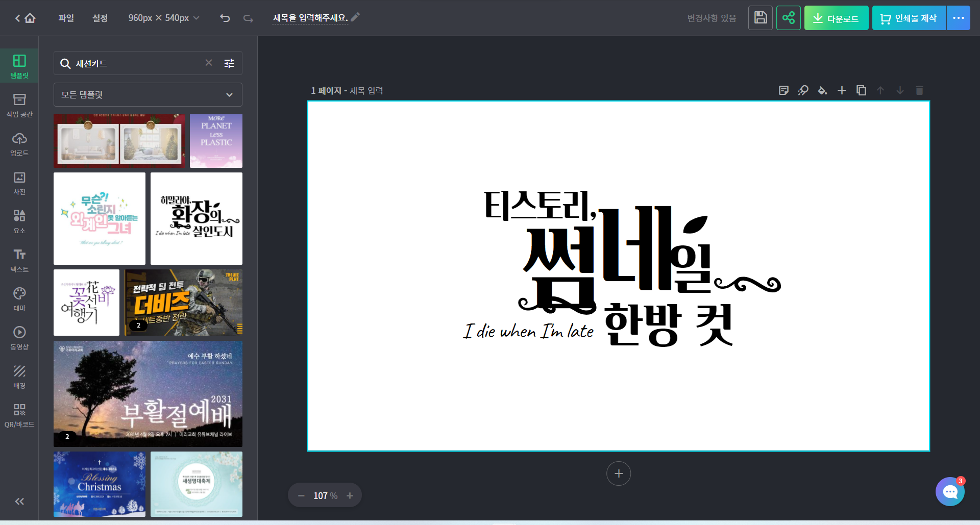Image resolution: width=980 pixels, height=525 pixels.
Task: Clear the search text with X
Action: coord(209,63)
